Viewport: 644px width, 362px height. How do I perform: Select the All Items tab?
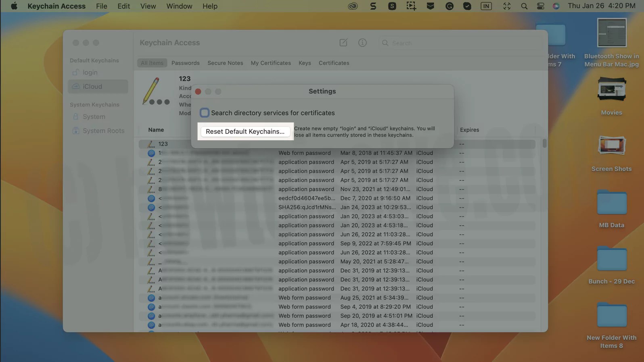[x=152, y=63]
